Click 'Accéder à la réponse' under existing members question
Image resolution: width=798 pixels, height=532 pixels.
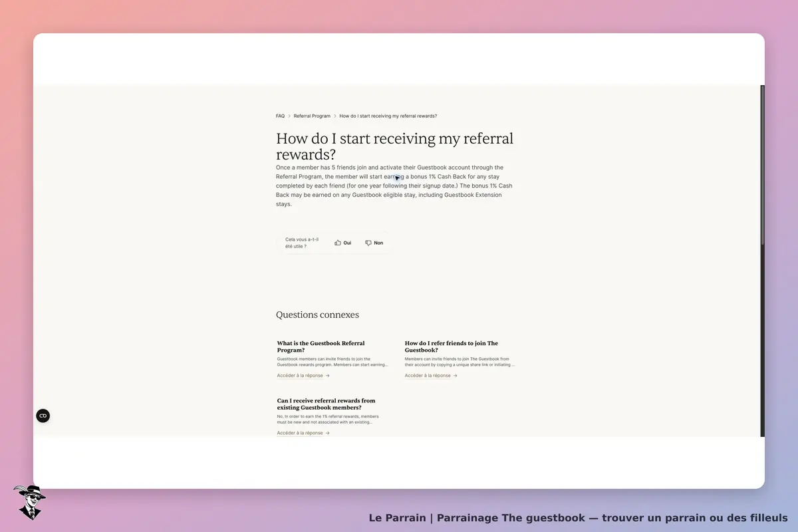(300, 433)
